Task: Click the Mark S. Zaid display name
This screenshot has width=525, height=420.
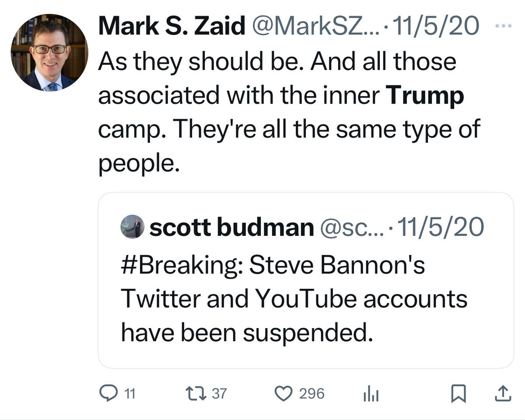Action: [171, 27]
